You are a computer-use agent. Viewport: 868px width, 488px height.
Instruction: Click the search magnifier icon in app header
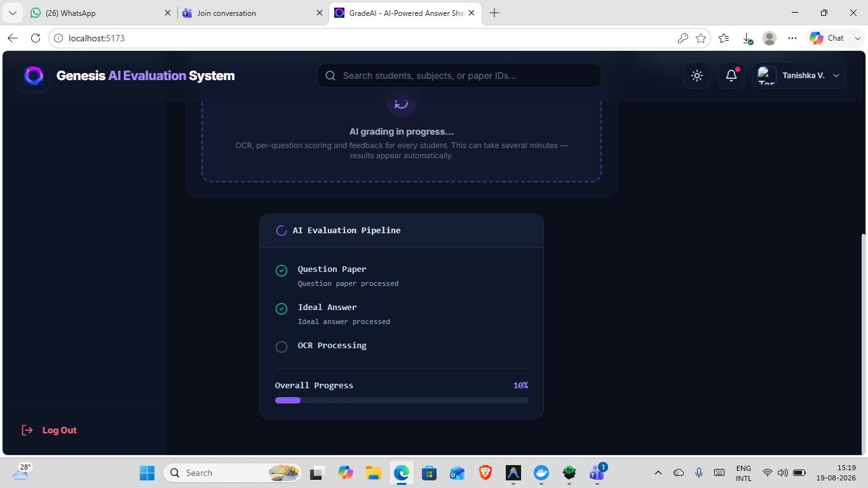(330, 76)
